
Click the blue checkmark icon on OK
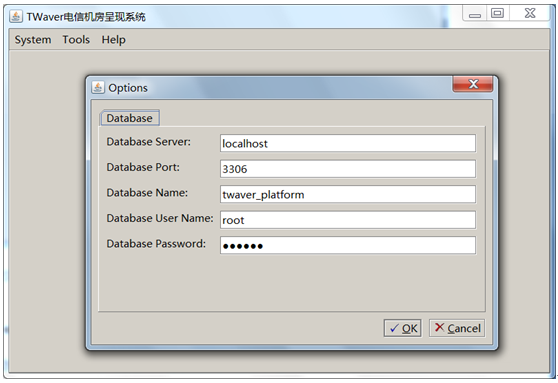click(x=394, y=328)
